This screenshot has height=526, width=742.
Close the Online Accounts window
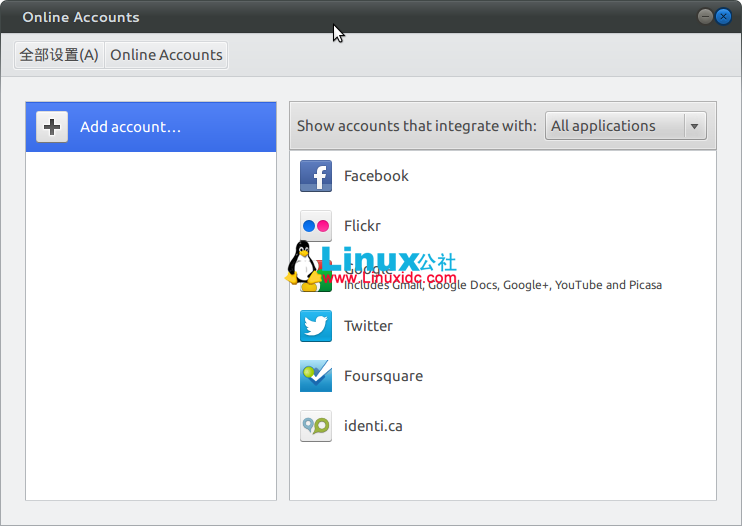(723, 17)
